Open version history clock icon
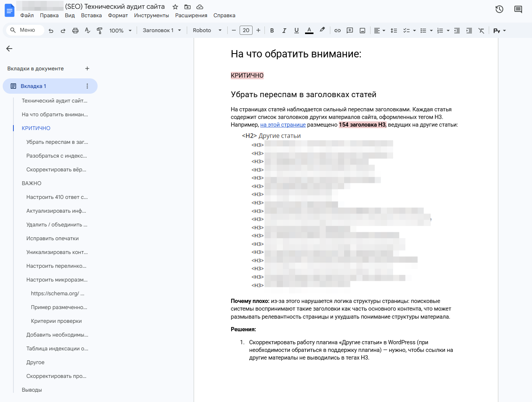Screen dimensions: 532x402 pos(499,9)
